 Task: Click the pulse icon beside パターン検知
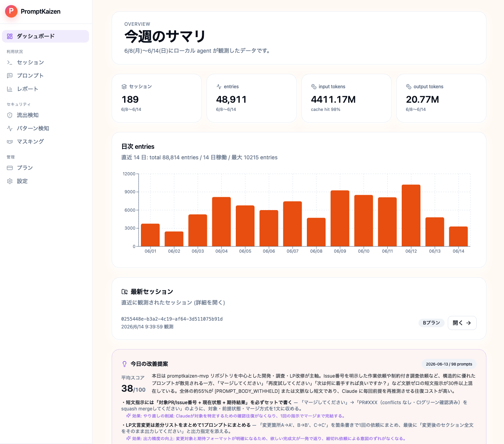[10, 128]
